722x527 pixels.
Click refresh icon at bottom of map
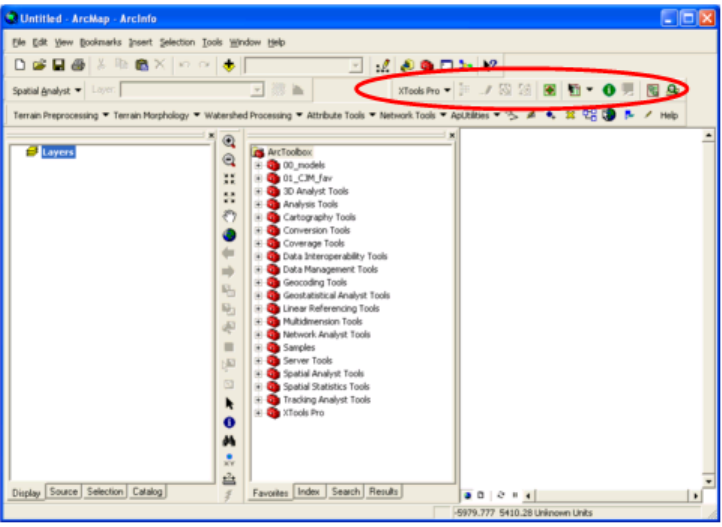[501, 495]
